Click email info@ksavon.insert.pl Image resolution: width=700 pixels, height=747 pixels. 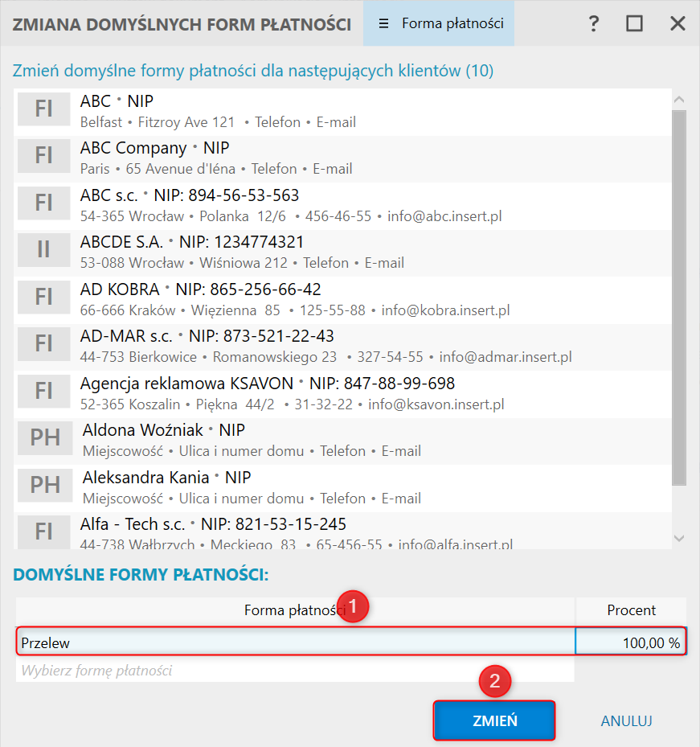[x=436, y=404]
